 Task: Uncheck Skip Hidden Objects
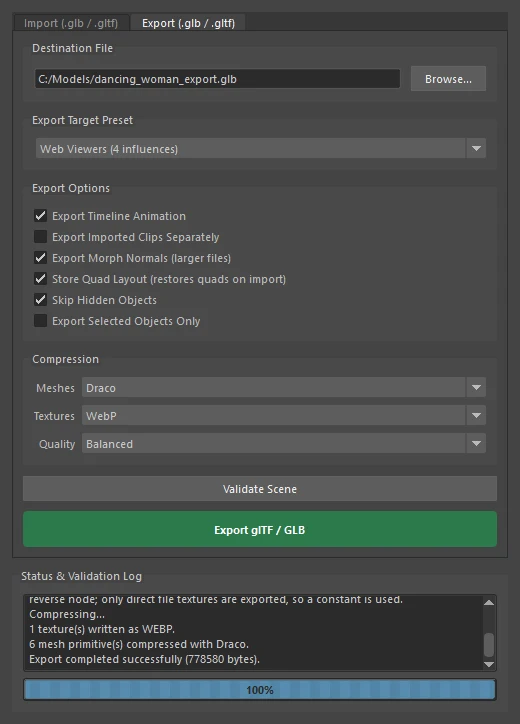click(x=41, y=300)
